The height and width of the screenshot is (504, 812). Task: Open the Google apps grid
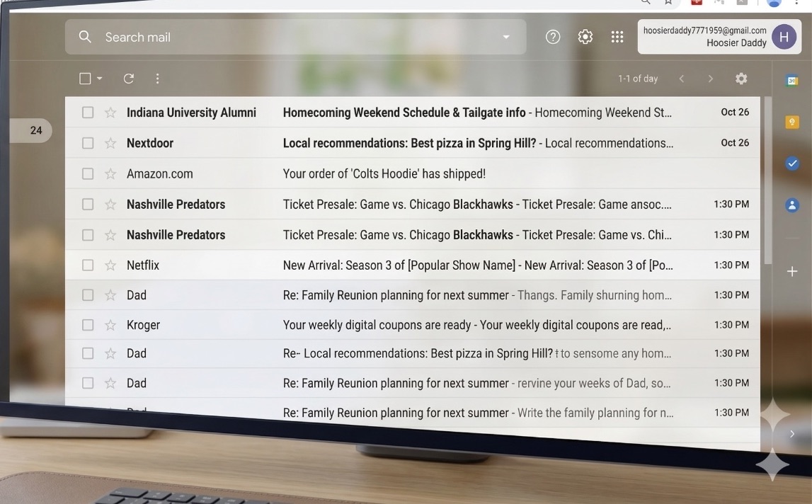pyautogui.click(x=617, y=37)
